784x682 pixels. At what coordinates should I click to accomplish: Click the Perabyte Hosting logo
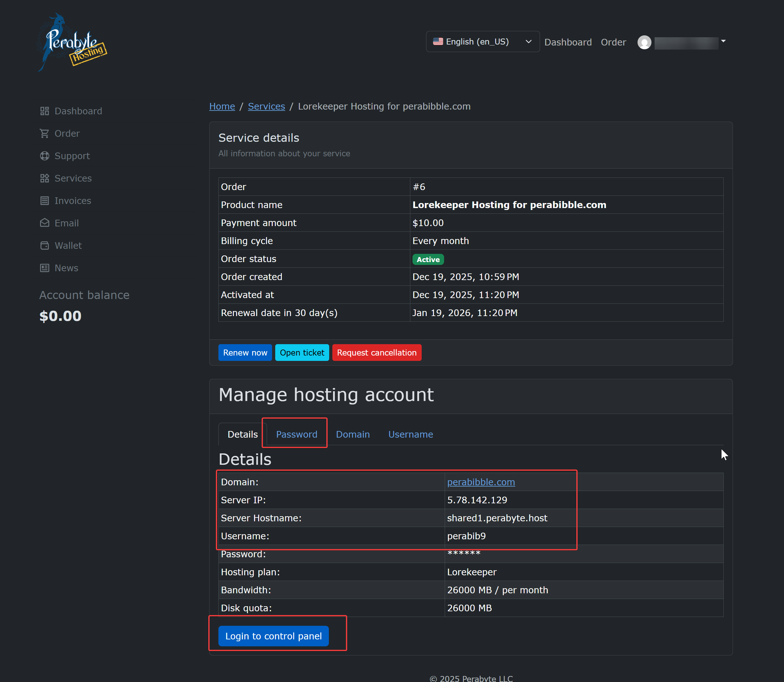point(72,43)
